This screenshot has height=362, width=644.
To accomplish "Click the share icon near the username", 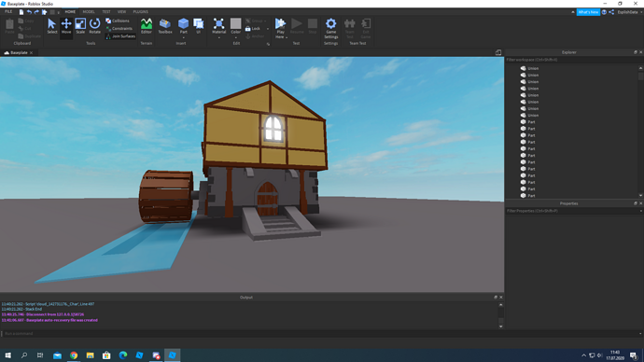I will (611, 12).
